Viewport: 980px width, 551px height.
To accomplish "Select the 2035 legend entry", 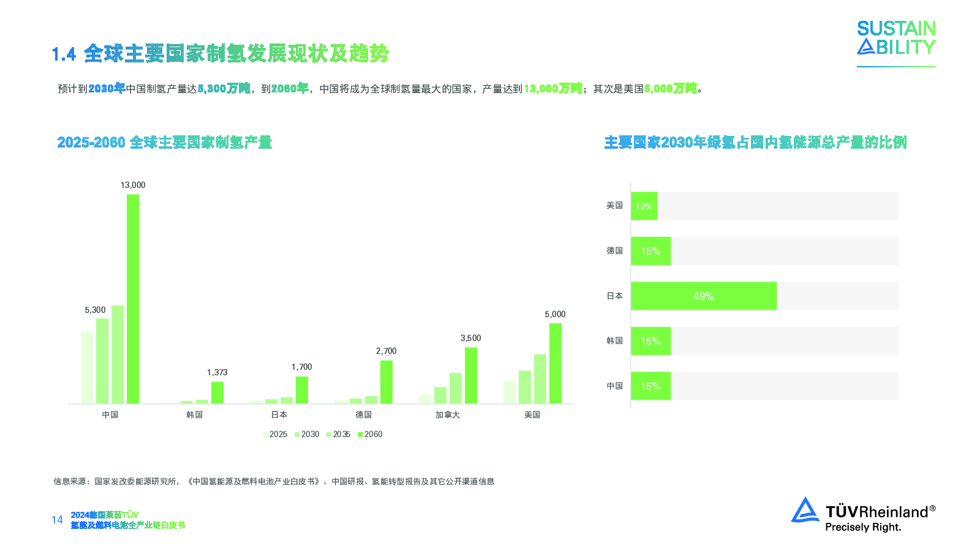I will point(338,435).
